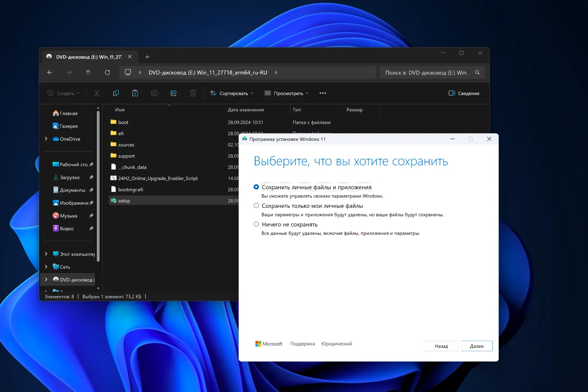The height and width of the screenshot is (392, 588).
Task: Select the sources folder icon
Action: coord(113,144)
